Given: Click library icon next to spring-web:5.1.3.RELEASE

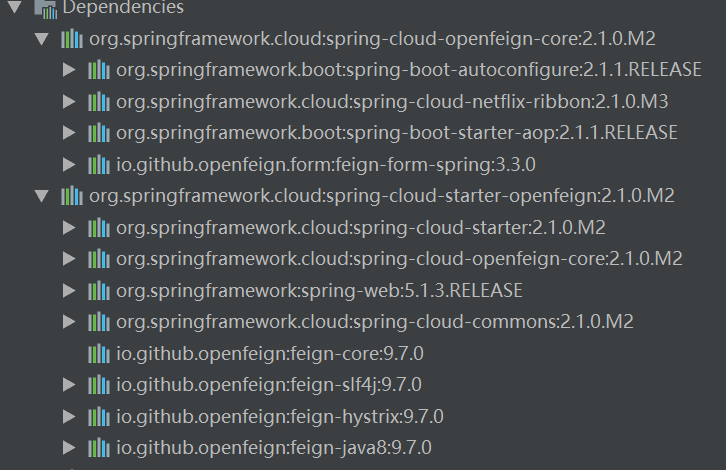Looking at the screenshot, I should tap(98, 290).
